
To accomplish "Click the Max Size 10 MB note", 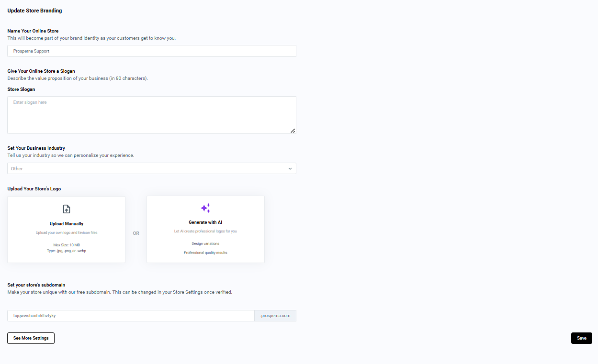I will point(67,245).
